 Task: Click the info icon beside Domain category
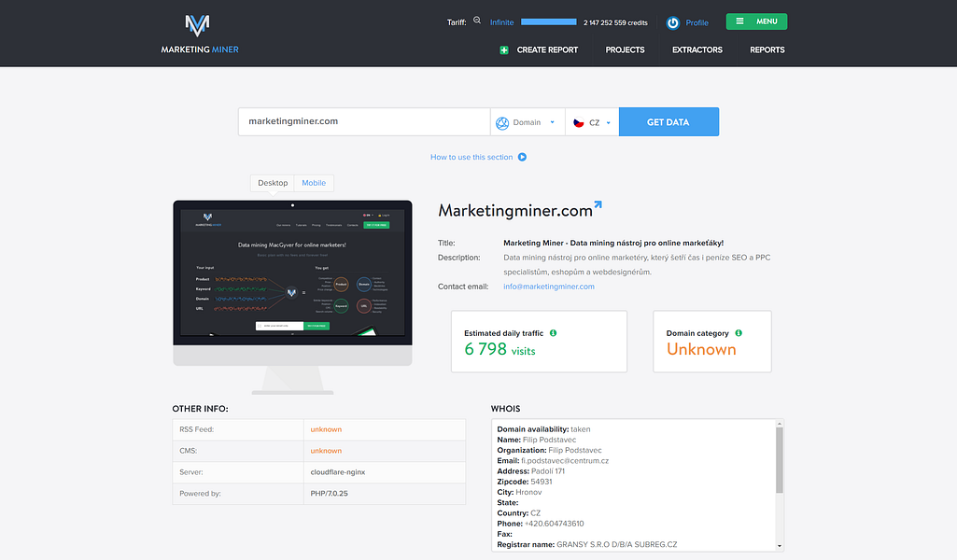tap(738, 331)
